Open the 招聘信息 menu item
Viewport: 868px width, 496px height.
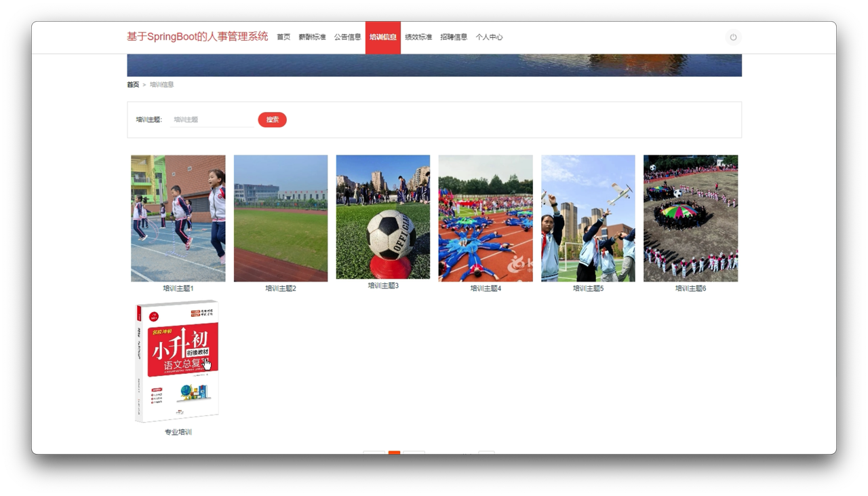pos(454,37)
